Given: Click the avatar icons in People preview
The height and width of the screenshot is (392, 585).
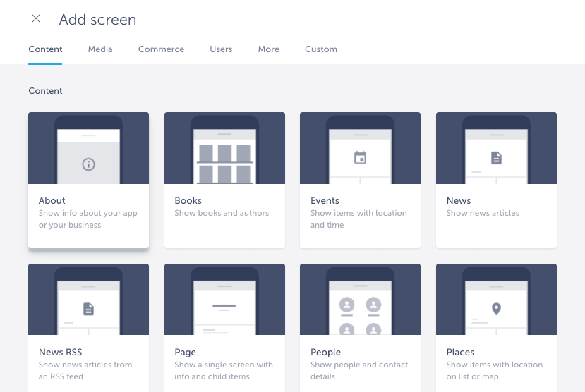Looking at the screenshot, I should (x=361, y=315).
